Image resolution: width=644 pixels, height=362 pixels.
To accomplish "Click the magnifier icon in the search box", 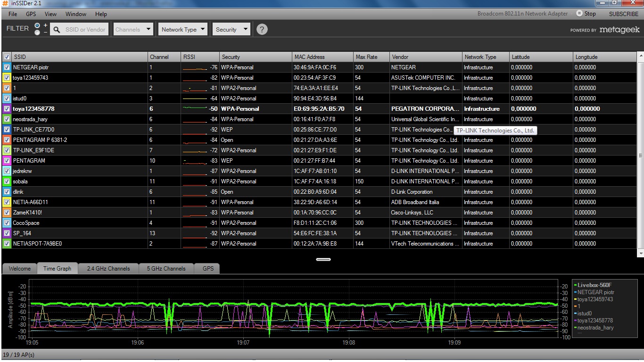I will (57, 30).
